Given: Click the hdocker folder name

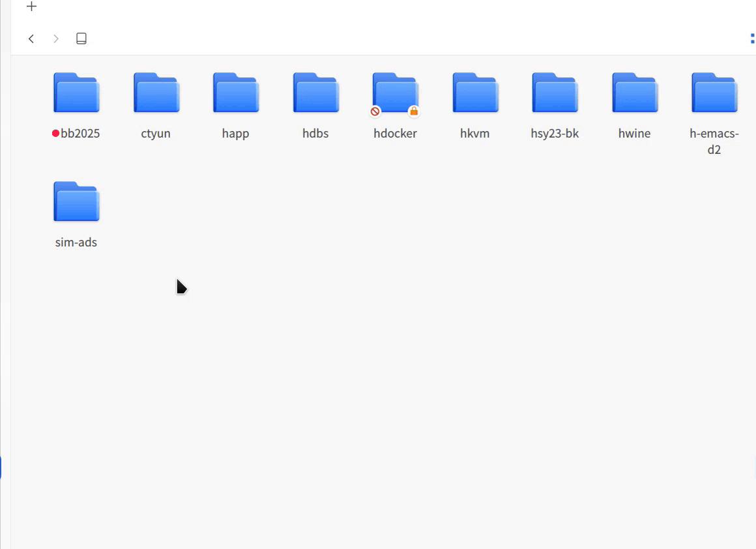Looking at the screenshot, I should point(396,134).
